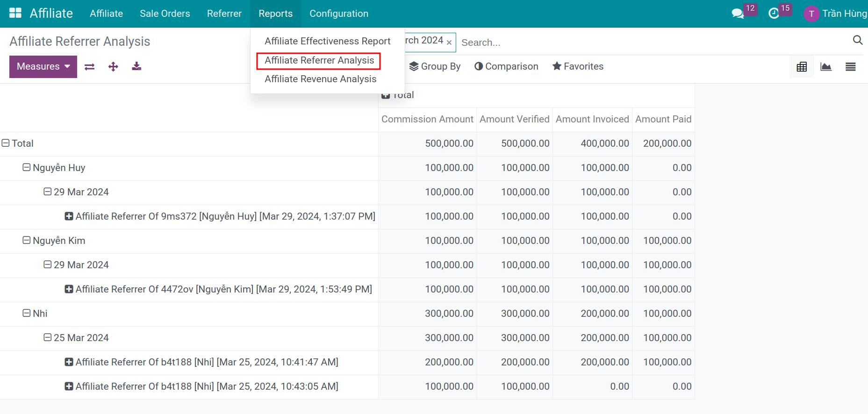The image size is (868, 414).
Task: Collapse the Nguyễn Huy group
Action: click(27, 168)
